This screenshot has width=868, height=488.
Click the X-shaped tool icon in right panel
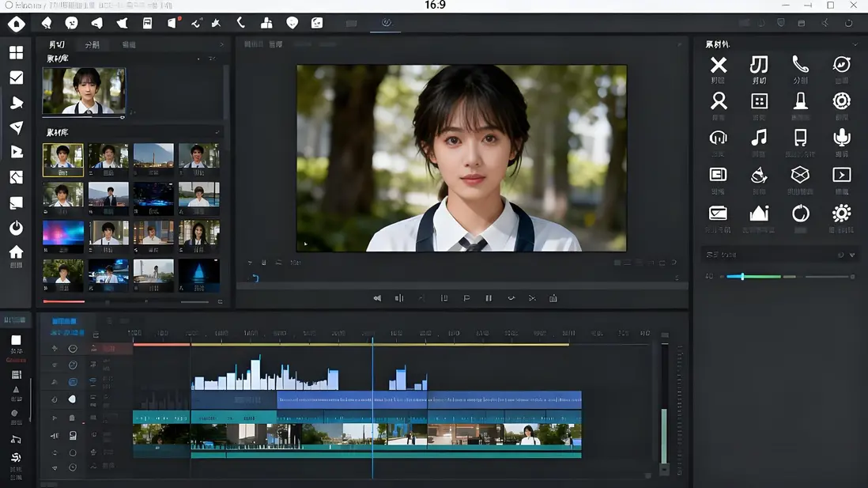(718, 65)
